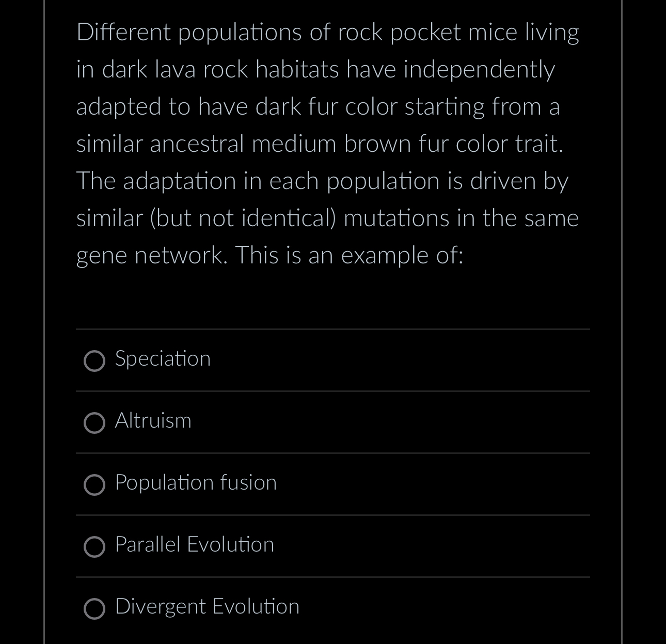Click the Altruism answer label
666x644 pixels.
pyautogui.click(x=153, y=420)
